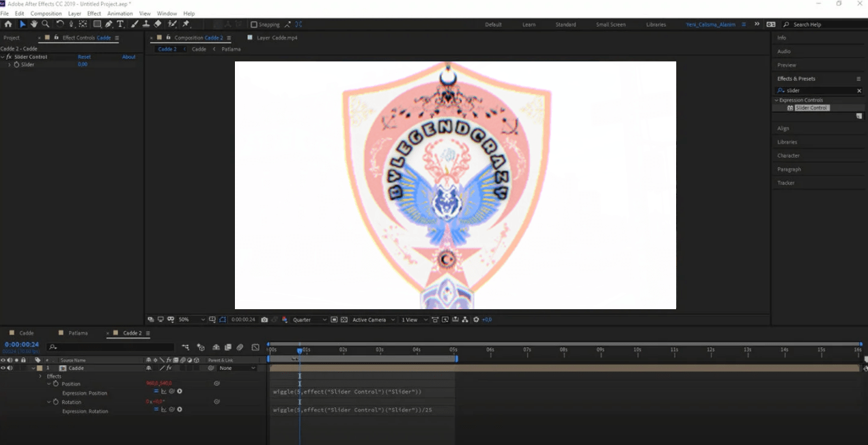868x445 pixels.
Task: Open the Quarter resolution dropdown
Action: pos(310,319)
